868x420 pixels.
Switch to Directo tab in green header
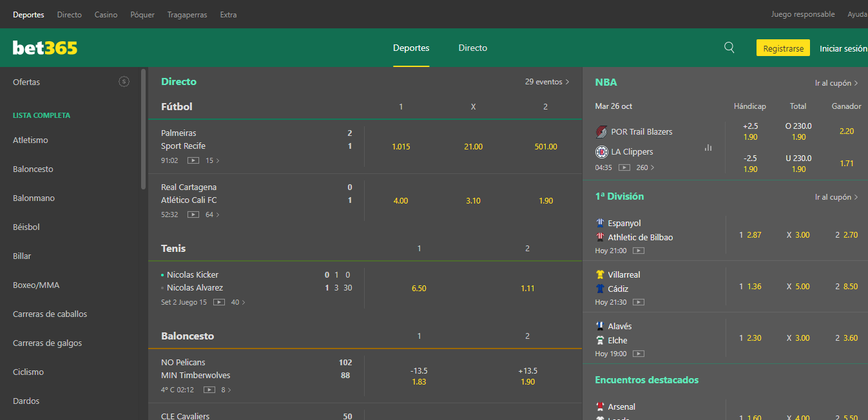(473, 48)
